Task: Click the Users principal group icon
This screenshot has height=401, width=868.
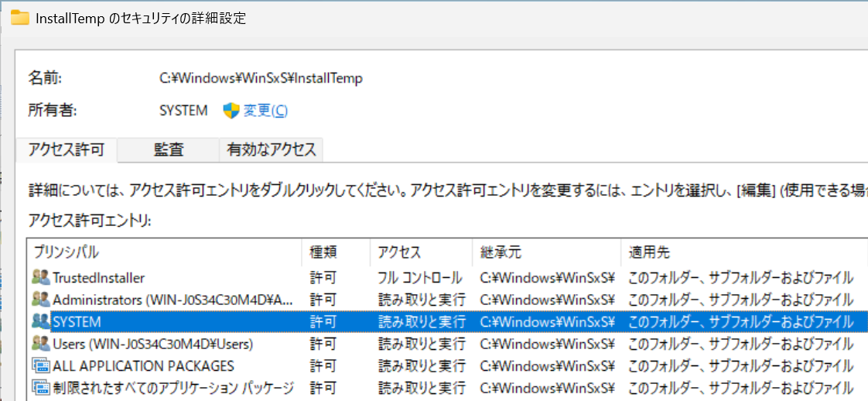Action: [x=41, y=344]
